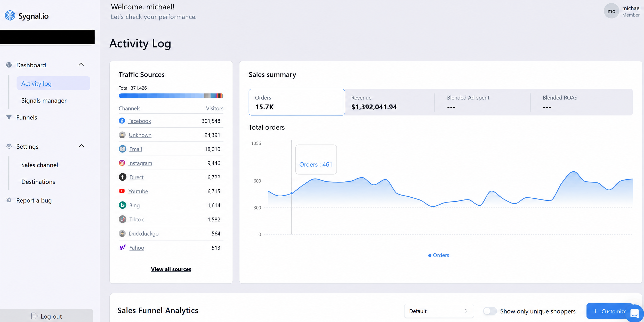Select the Blended ROAS tab
The image size is (644, 322).
(x=582, y=102)
